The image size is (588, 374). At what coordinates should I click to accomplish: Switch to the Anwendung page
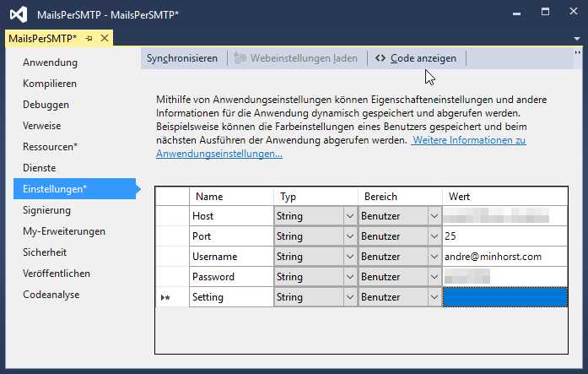point(51,62)
